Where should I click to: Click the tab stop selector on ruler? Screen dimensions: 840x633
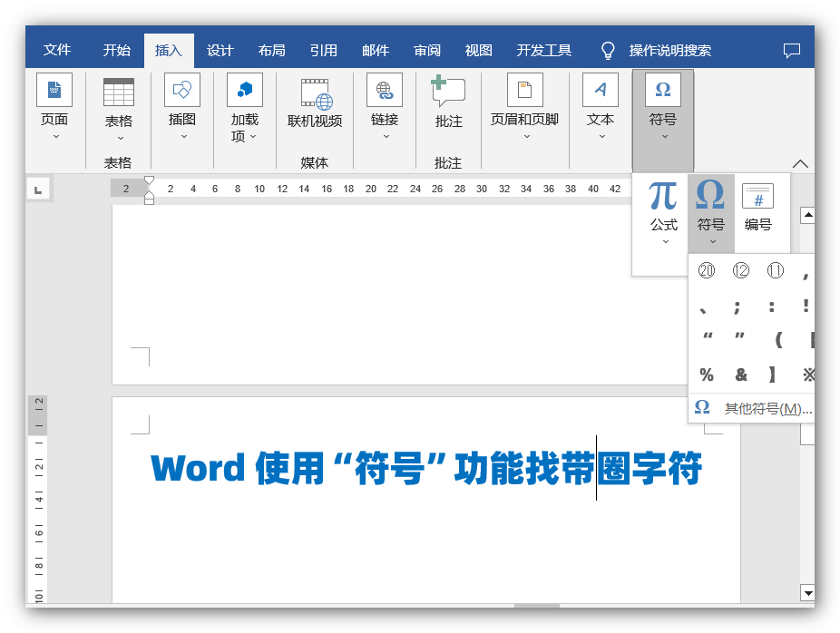tap(38, 189)
